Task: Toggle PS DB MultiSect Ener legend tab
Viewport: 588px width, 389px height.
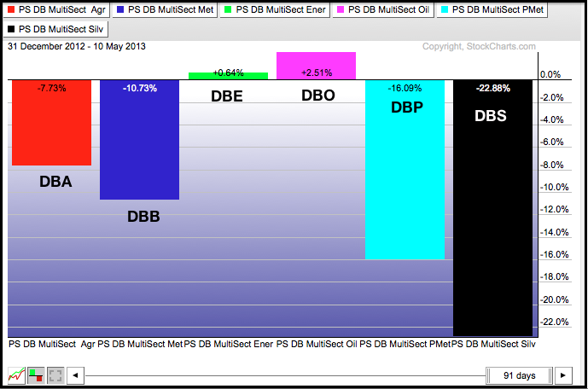Action: click(x=275, y=9)
